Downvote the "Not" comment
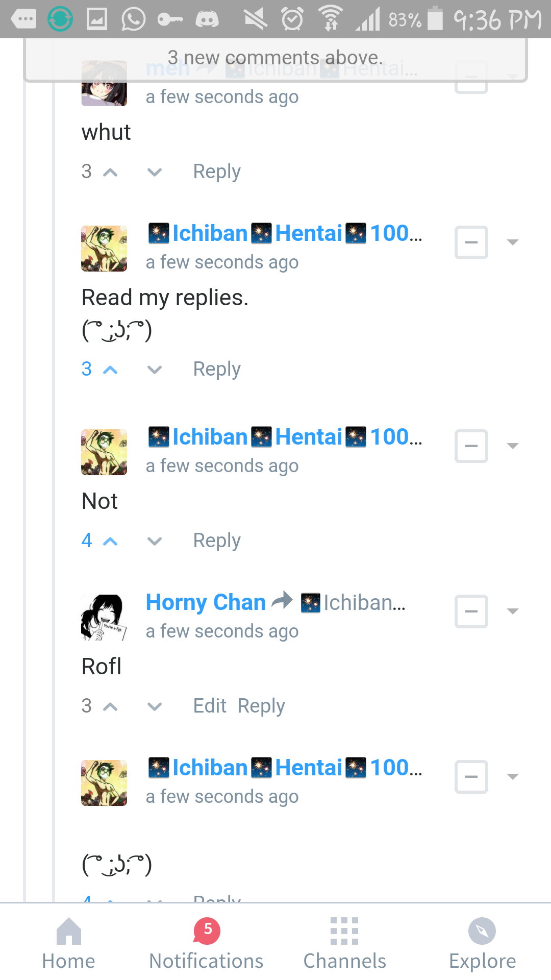Image resolution: width=551 pixels, height=980 pixels. point(155,542)
